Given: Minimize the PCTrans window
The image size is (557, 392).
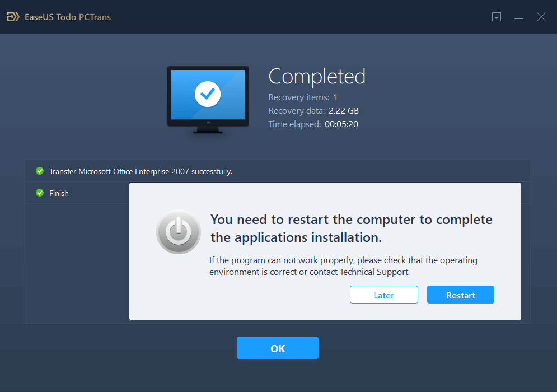Looking at the screenshot, I should tap(518, 17).
